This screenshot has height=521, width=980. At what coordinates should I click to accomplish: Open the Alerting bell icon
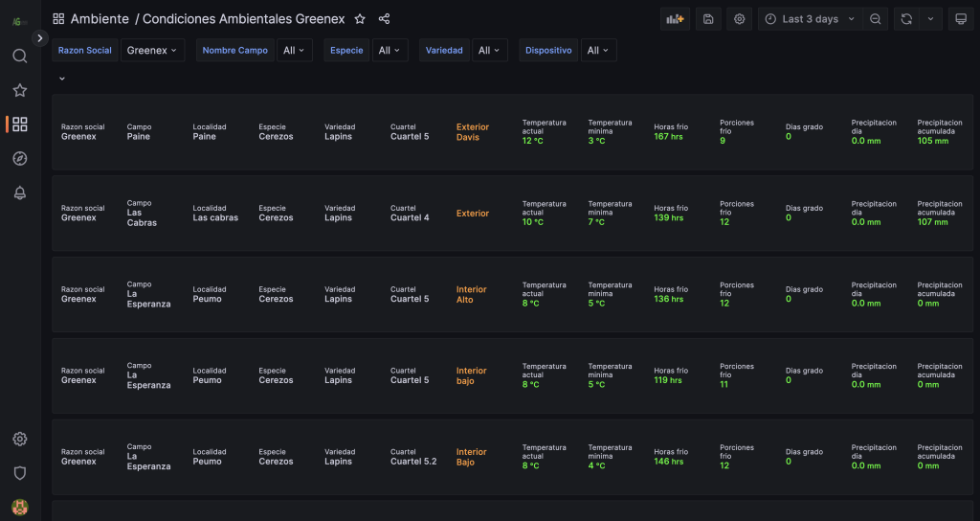[19, 193]
